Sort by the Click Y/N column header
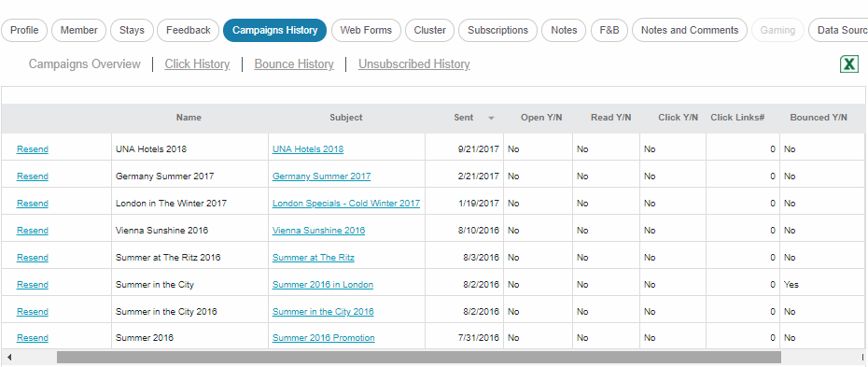The width and height of the screenshot is (868, 367). (x=679, y=118)
